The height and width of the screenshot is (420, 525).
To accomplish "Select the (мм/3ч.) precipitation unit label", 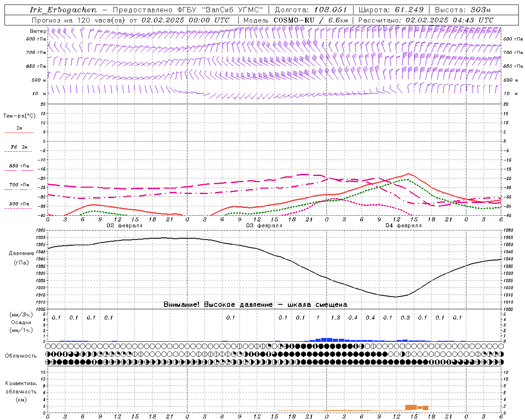I will pos(21,315).
